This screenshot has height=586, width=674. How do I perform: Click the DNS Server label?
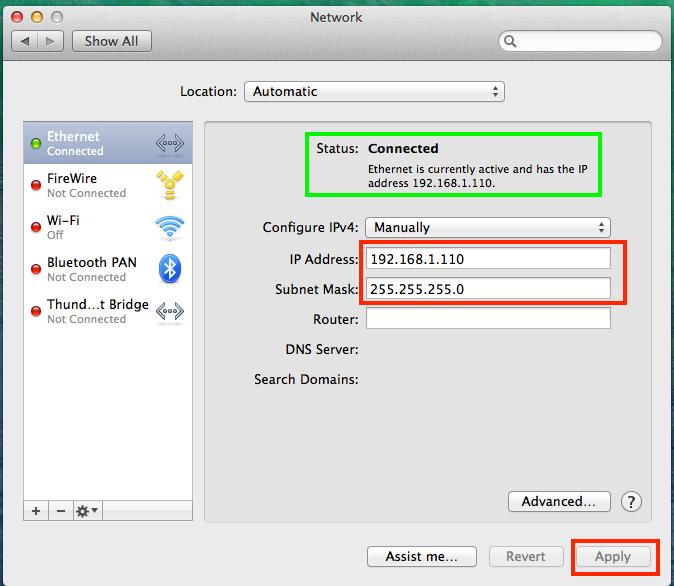pos(322,349)
